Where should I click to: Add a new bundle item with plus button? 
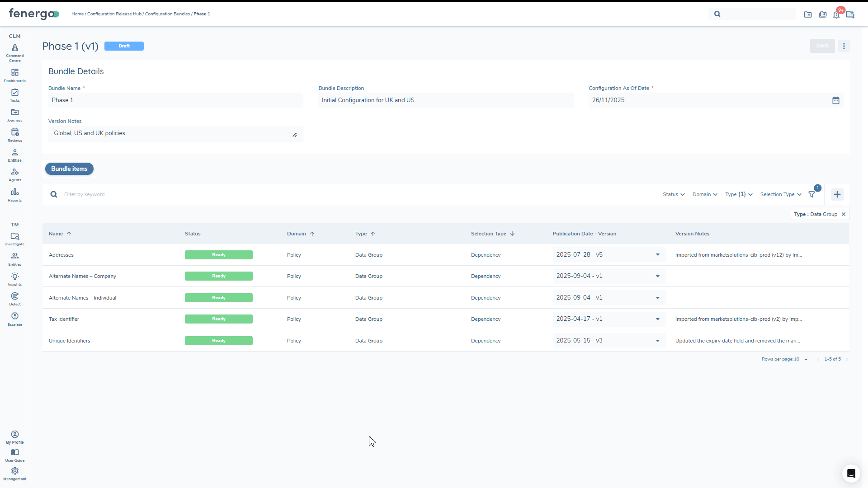(x=837, y=194)
